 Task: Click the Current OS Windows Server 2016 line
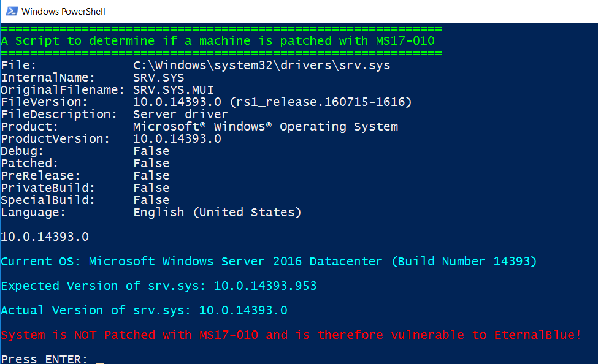(269, 262)
